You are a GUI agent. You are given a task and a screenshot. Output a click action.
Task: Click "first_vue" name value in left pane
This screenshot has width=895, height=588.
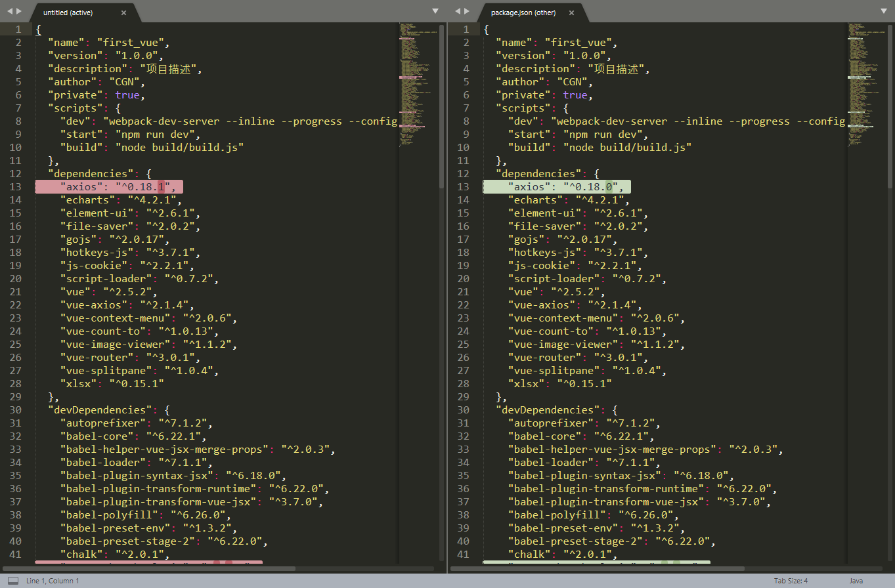point(130,43)
